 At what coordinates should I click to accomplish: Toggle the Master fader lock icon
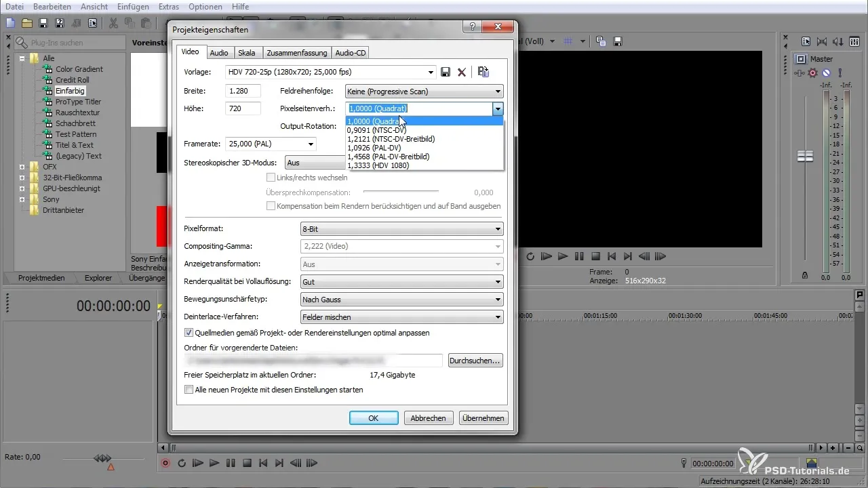[x=805, y=276]
